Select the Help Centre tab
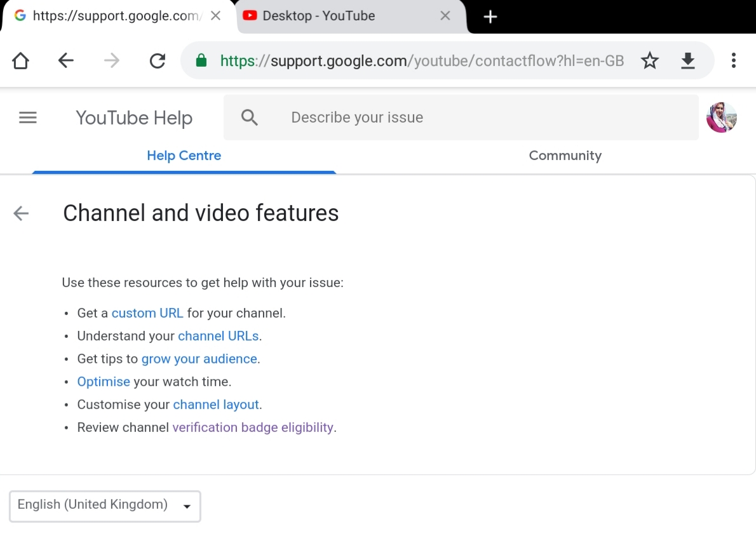756x559 pixels. 184,156
